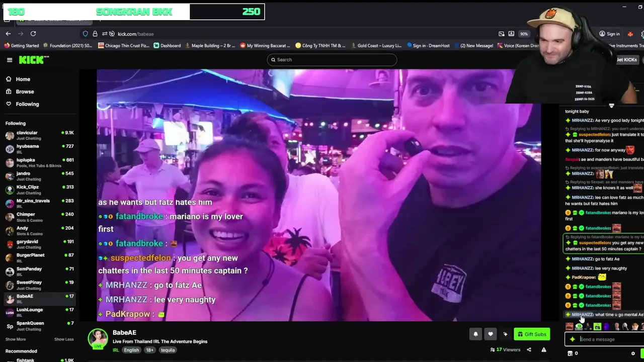This screenshot has width=644, height=362.
Task: Click the BabeAE streamer avatar
Action: 98,339
